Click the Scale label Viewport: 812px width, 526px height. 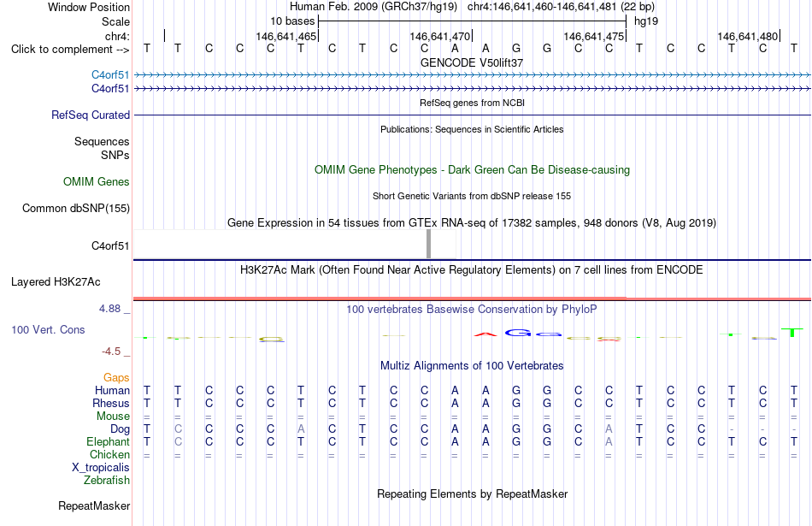[115, 21]
